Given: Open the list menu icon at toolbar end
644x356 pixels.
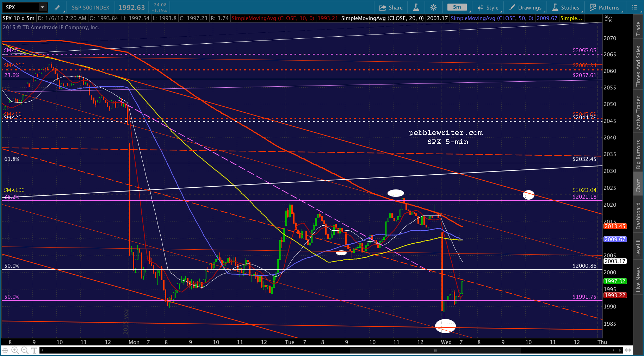Looking at the screenshot, I should [634, 7].
